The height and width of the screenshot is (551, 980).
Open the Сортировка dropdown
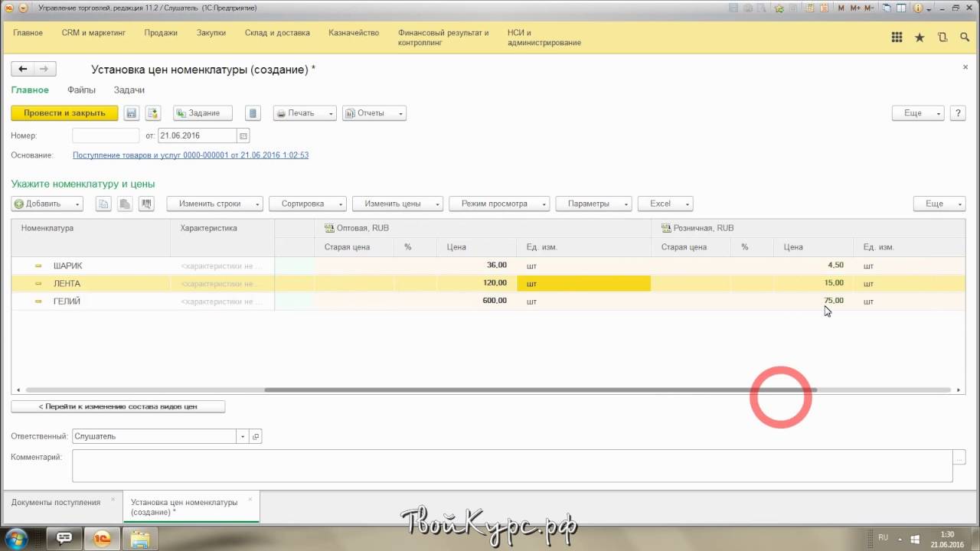click(x=307, y=204)
